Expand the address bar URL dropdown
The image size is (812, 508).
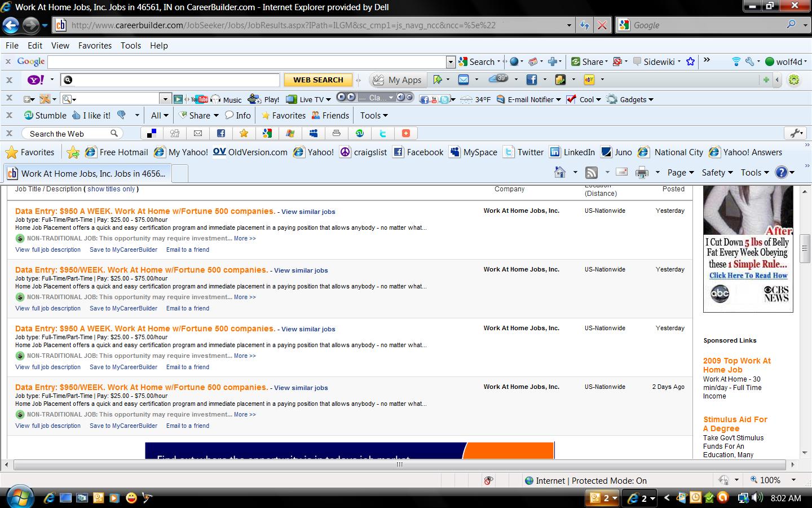point(569,25)
